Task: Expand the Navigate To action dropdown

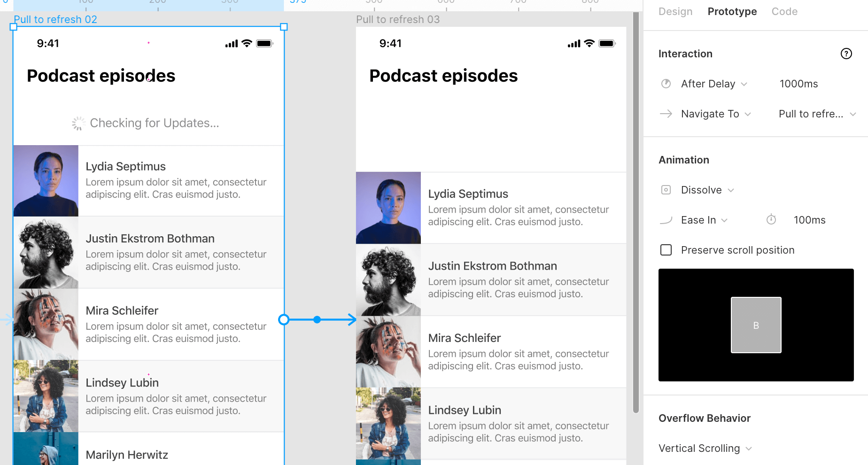Action: 715,114
